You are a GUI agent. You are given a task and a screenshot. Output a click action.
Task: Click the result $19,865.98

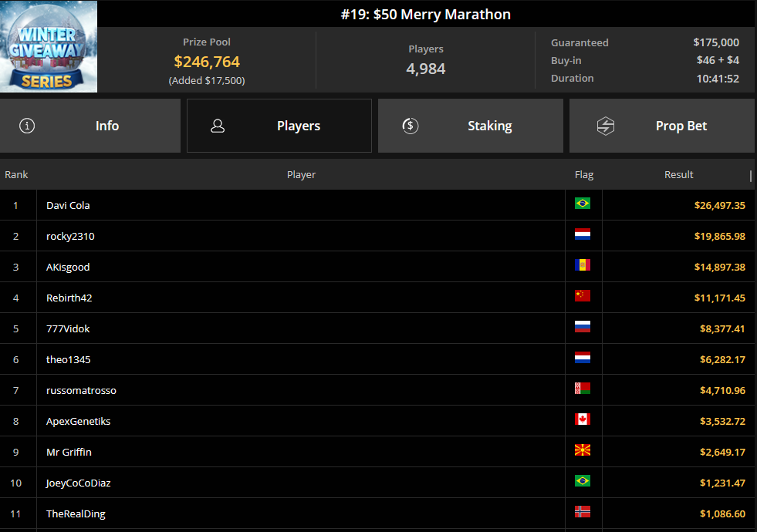719,237
